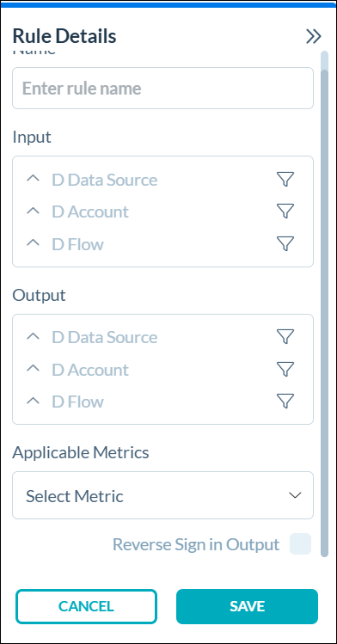Screen dimensions: 337x644
Task: Open filter for Output D Account
Action: 285,369
